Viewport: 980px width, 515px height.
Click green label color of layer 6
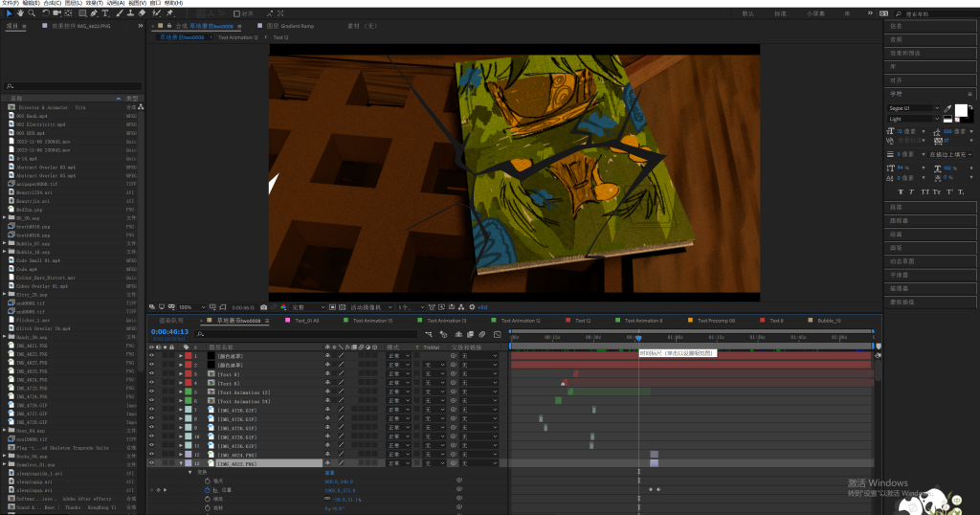coord(189,401)
